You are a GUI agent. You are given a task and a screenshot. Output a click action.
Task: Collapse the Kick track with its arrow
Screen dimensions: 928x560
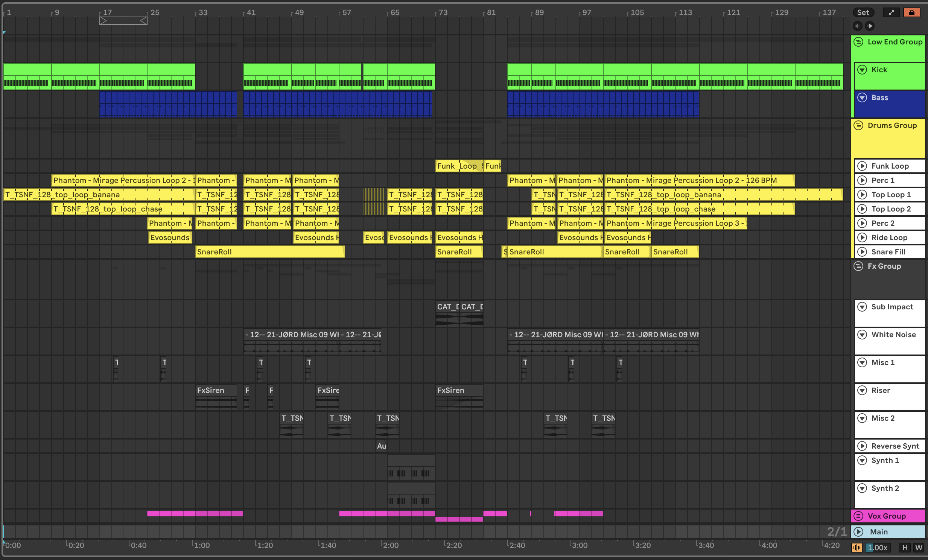point(862,70)
